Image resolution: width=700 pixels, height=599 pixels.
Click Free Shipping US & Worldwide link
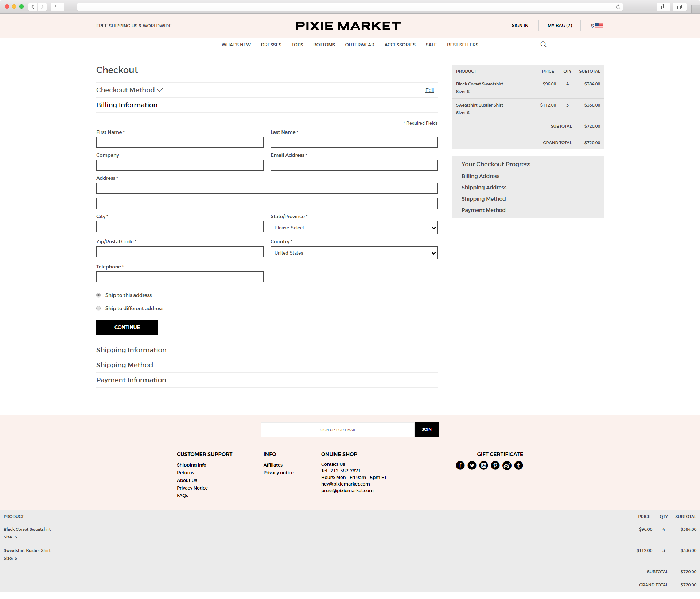click(134, 26)
